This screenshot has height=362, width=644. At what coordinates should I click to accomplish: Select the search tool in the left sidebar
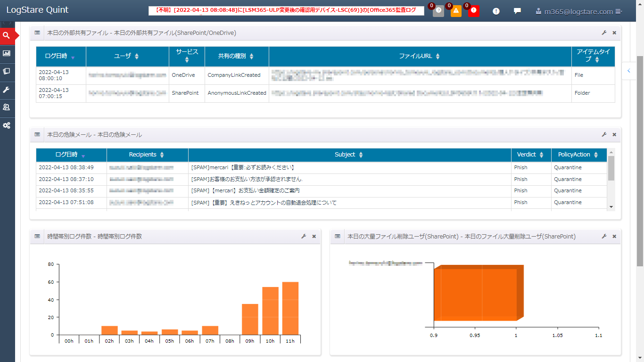(7, 35)
